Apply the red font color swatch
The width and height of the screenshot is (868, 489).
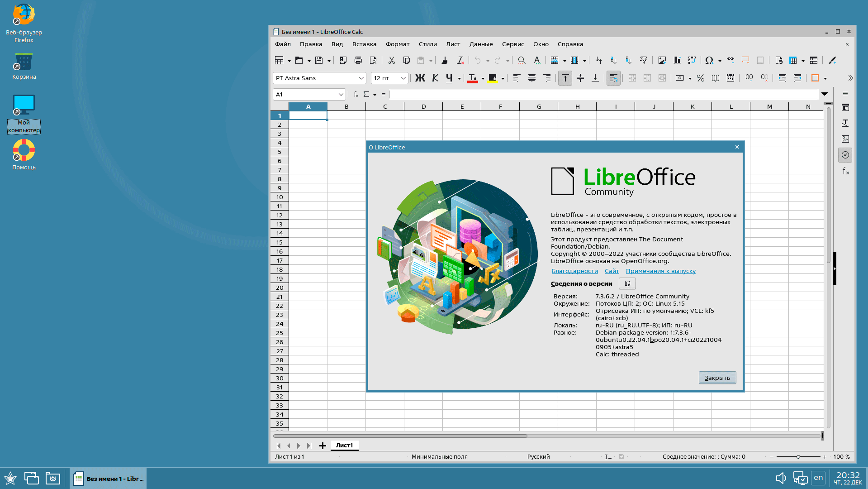[x=473, y=78]
